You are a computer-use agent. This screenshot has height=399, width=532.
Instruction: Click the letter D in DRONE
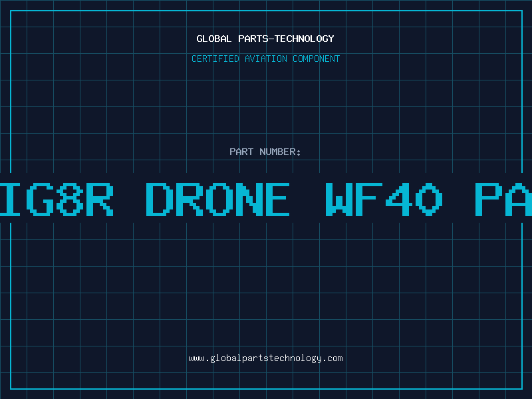tap(160, 199)
